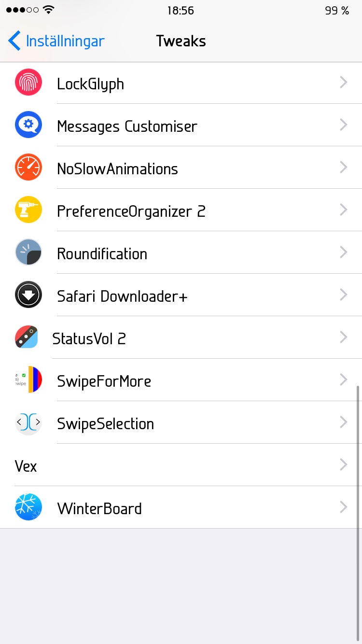Open the chevron on the Vex row

[x=344, y=465]
